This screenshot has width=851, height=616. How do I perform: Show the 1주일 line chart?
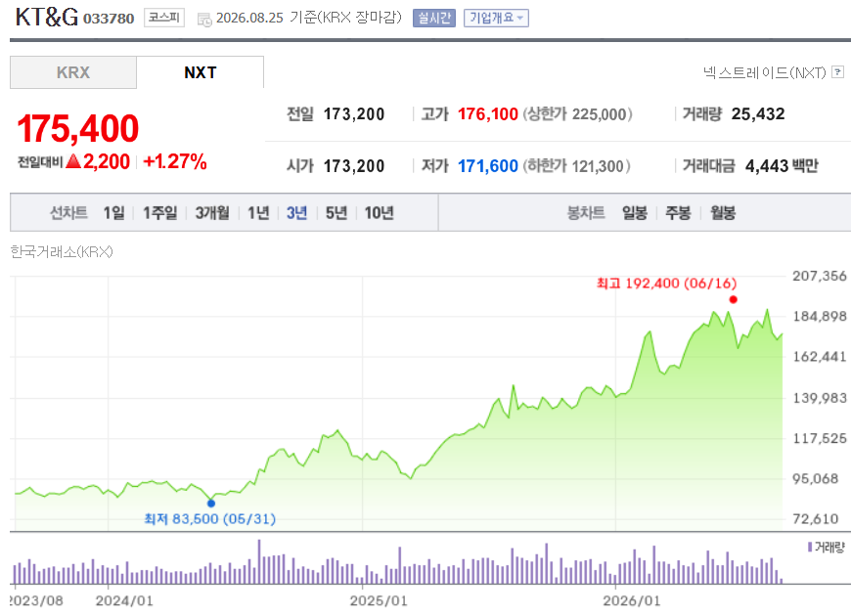click(160, 213)
